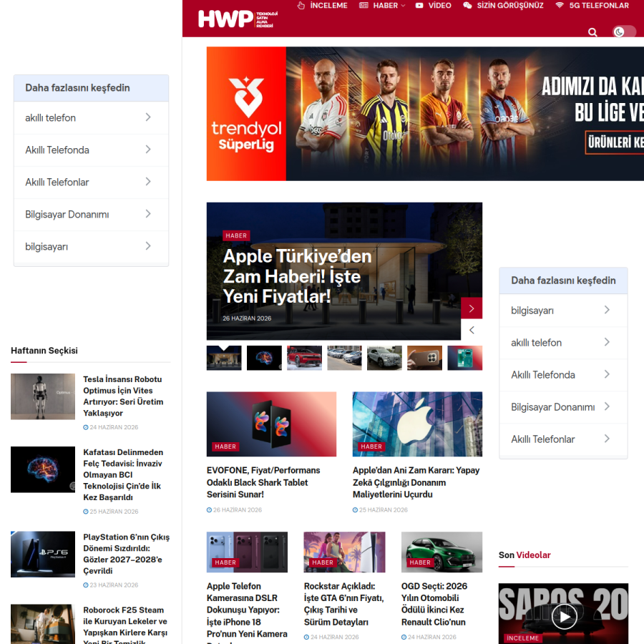The width and height of the screenshot is (644, 644).
Task: Expand the HABER dropdown arrow
Action: [403, 6]
